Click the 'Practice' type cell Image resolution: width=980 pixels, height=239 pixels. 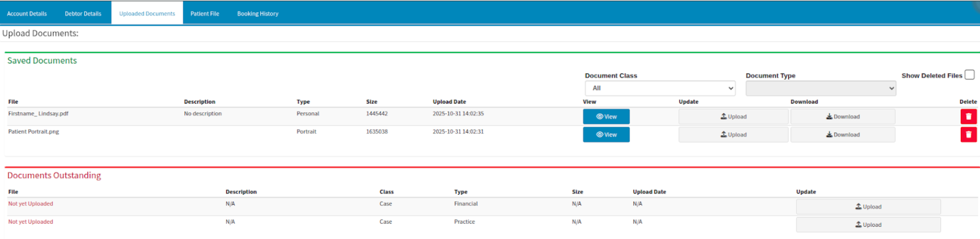point(465,222)
